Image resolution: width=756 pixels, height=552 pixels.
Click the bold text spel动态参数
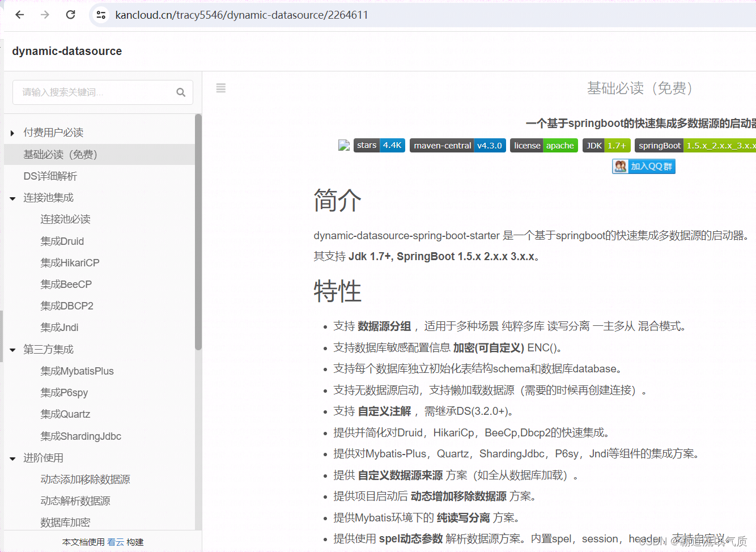point(411,539)
